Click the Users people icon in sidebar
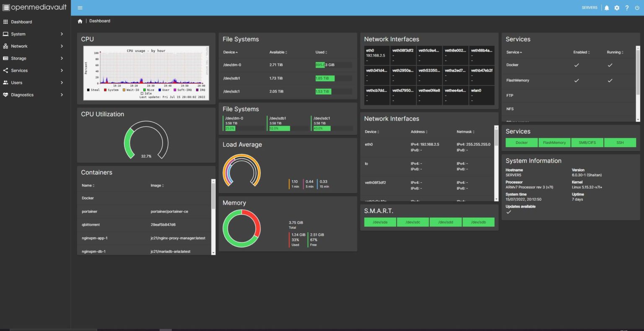Screen dimensions: 644x331 pos(5,83)
